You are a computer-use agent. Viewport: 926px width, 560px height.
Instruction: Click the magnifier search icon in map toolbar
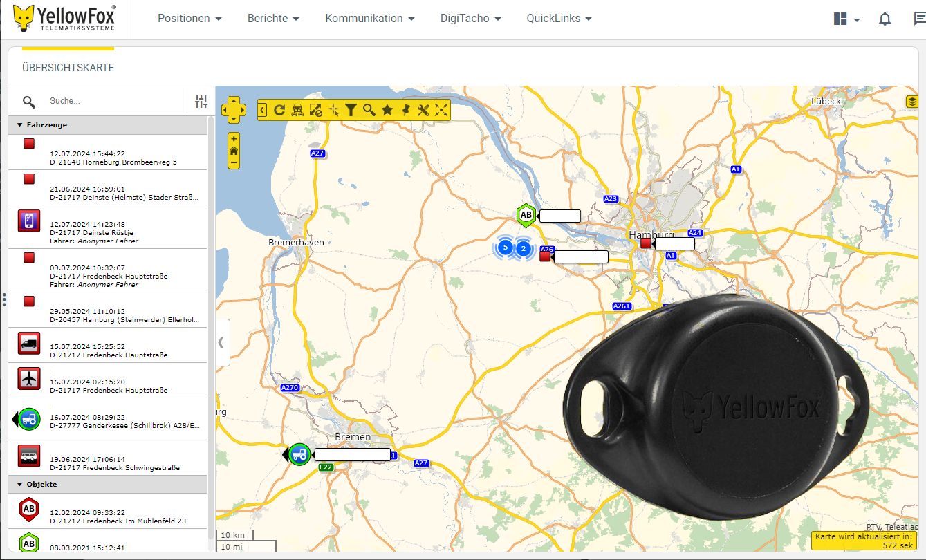pyautogui.click(x=369, y=109)
